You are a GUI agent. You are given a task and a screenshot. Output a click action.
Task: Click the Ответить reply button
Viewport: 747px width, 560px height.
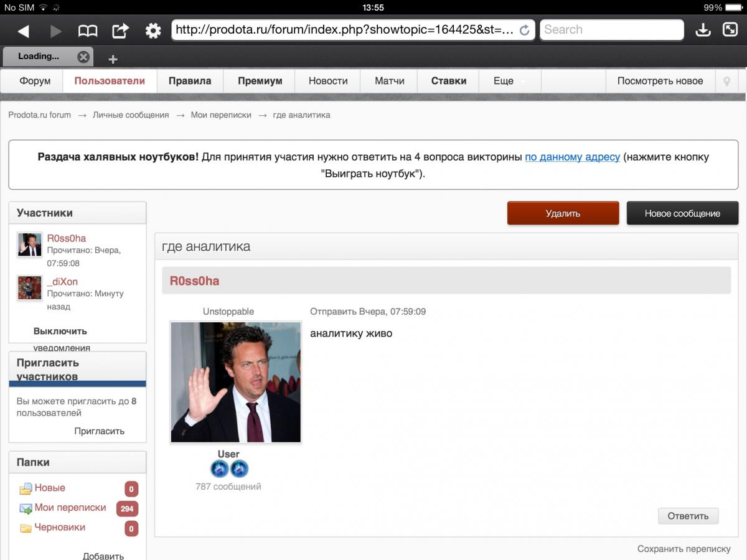point(688,516)
